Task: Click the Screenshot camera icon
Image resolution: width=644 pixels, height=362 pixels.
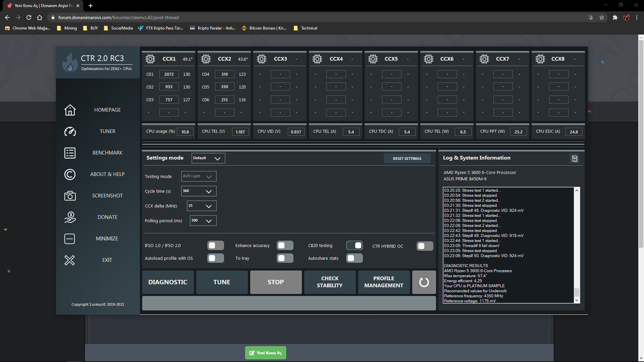Action: click(x=70, y=196)
